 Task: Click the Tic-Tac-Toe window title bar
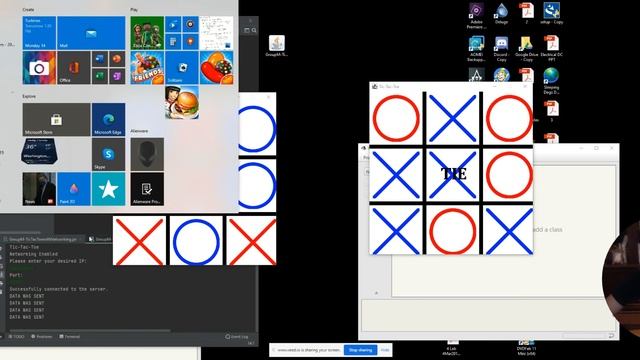tap(451, 87)
